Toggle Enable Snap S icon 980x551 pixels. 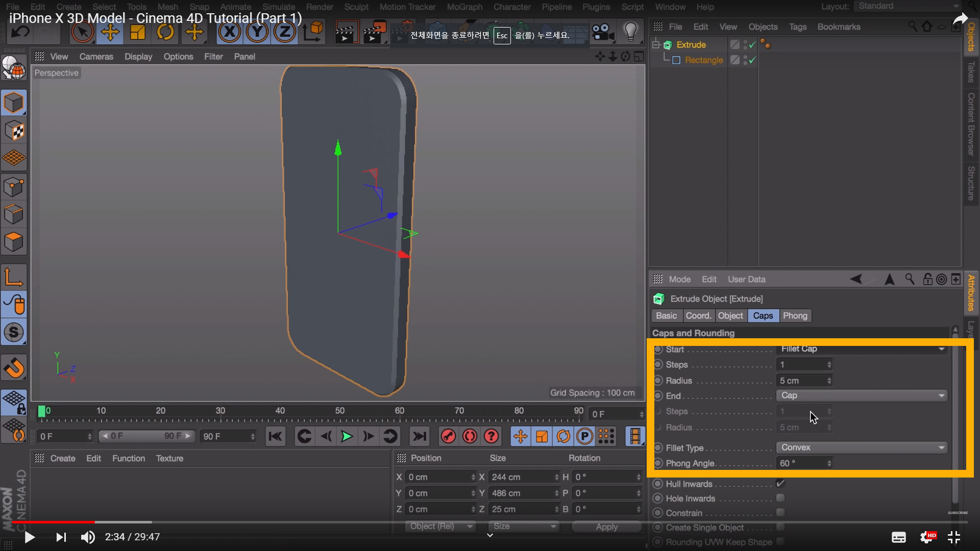(14, 333)
